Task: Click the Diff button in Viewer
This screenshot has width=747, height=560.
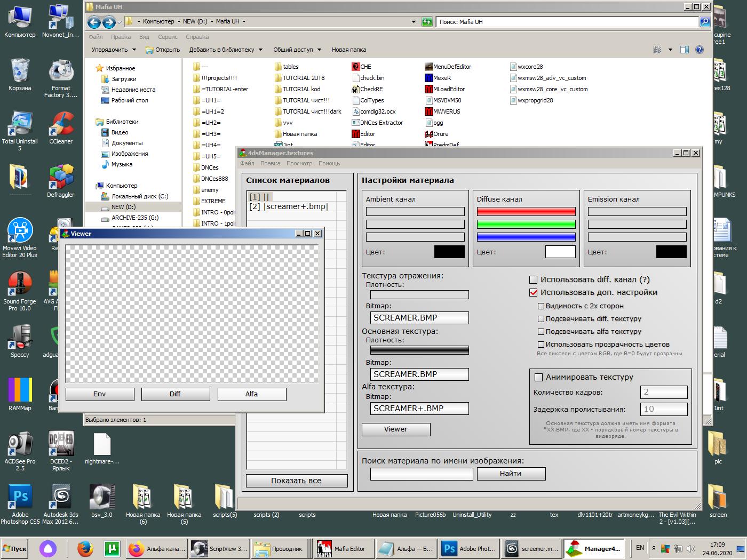Action: coord(176,394)
